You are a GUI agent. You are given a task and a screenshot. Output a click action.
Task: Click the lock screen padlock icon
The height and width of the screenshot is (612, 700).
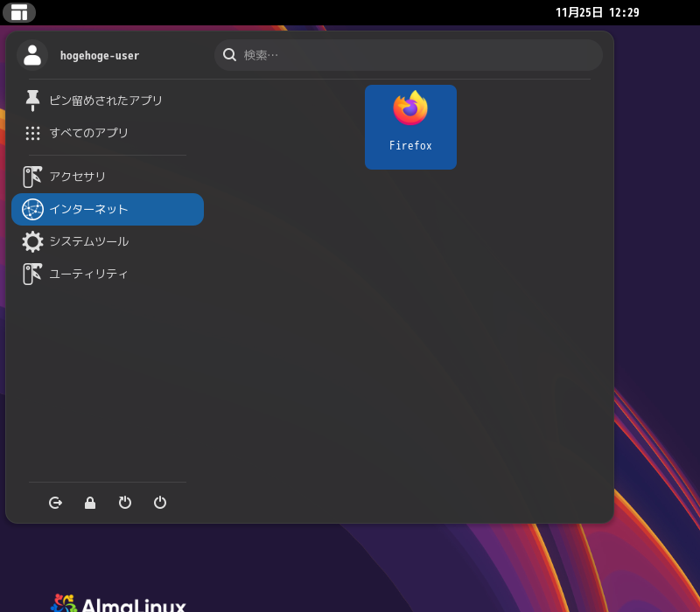pyautogui.click(x=90, y=503)
